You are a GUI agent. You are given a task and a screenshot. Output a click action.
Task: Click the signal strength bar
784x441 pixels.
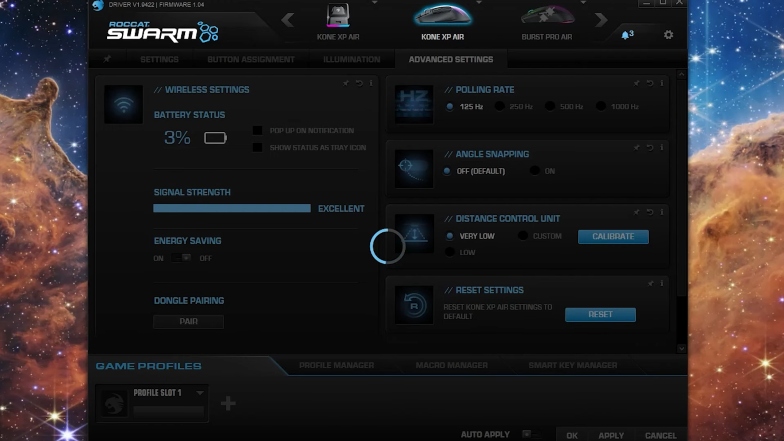232,208
